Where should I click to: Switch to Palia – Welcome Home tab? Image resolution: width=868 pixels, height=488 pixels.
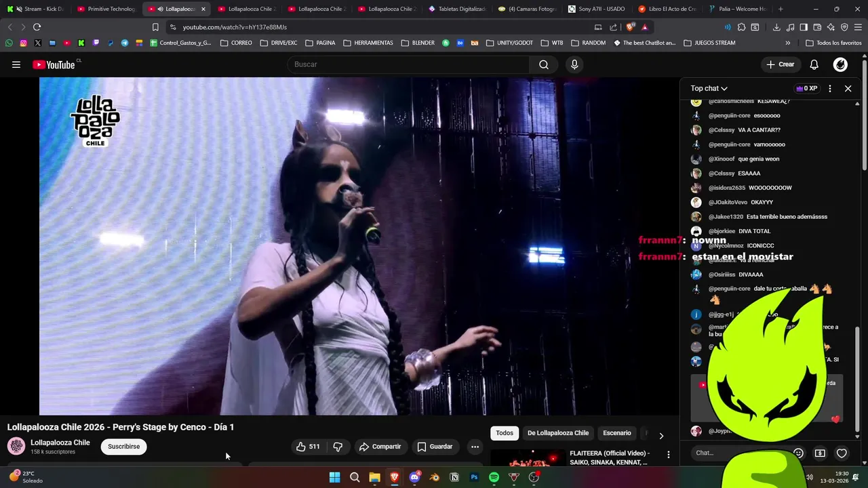pyautogui.click(x=737, y=9)
